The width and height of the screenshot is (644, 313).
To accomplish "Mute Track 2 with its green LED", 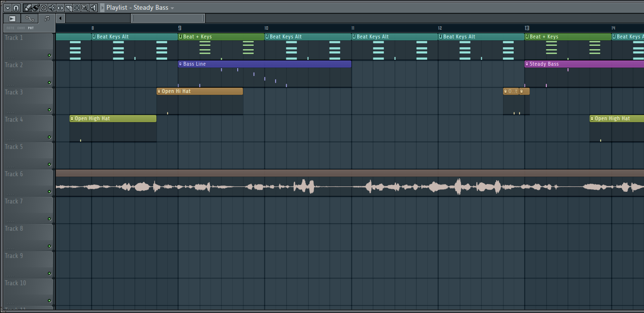I will point(49,83).
